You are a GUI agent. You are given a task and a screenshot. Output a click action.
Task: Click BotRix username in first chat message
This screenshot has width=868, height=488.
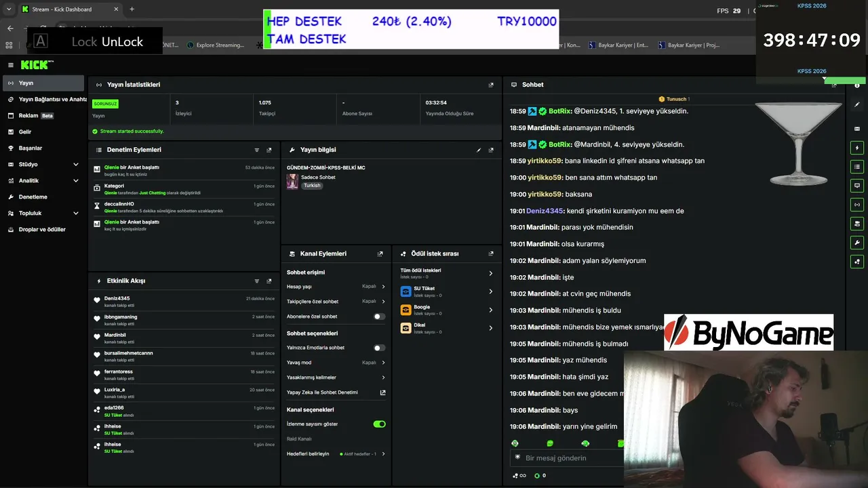(560, 111)
